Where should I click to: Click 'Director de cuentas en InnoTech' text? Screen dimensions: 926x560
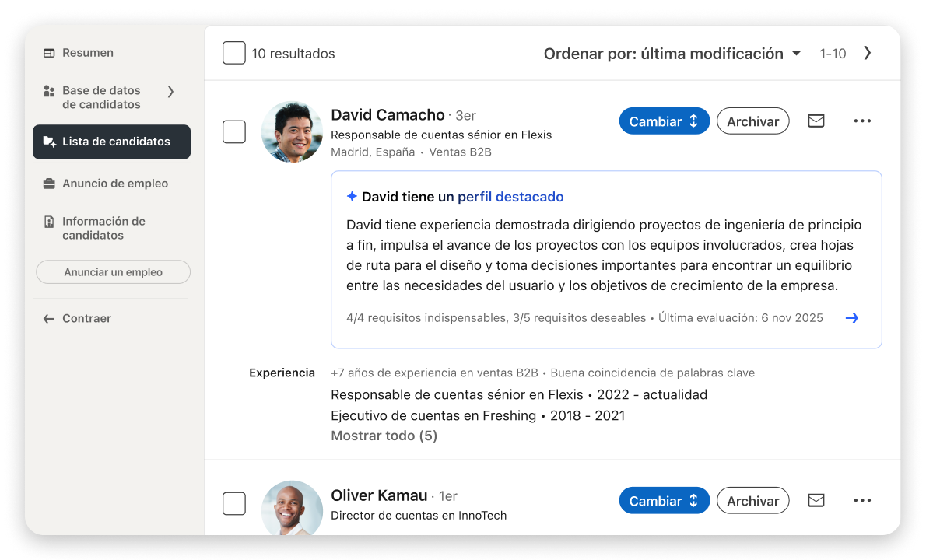click(419, 515)
